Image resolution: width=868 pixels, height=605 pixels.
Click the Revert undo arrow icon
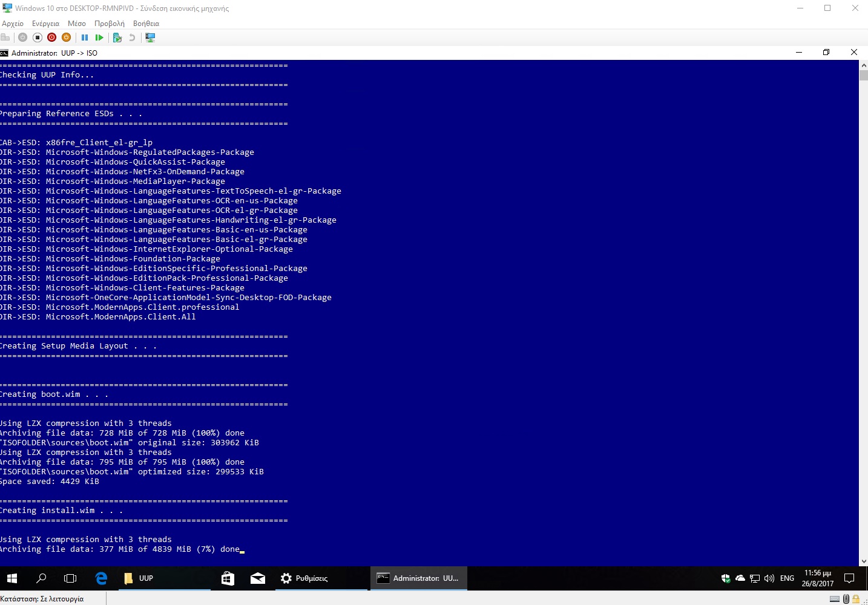[x=132, y=38]
